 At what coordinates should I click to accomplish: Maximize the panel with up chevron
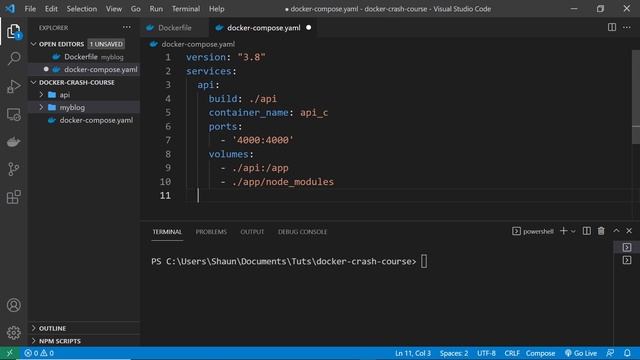point(616,231)
